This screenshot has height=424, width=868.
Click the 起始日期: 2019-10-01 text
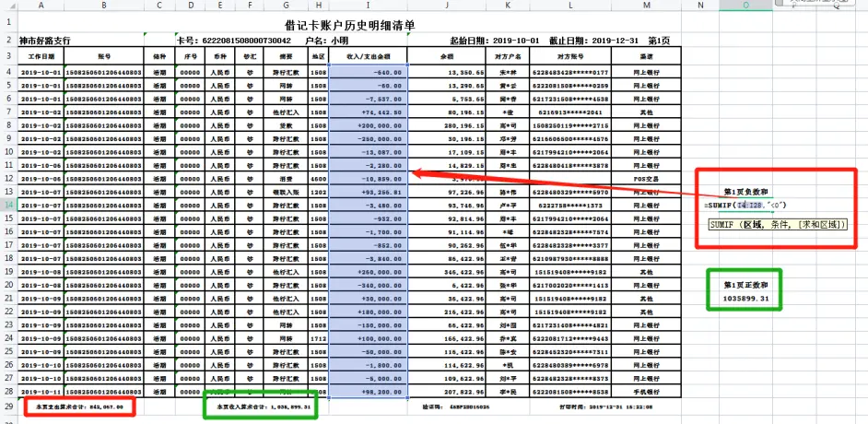pos(495,41)
